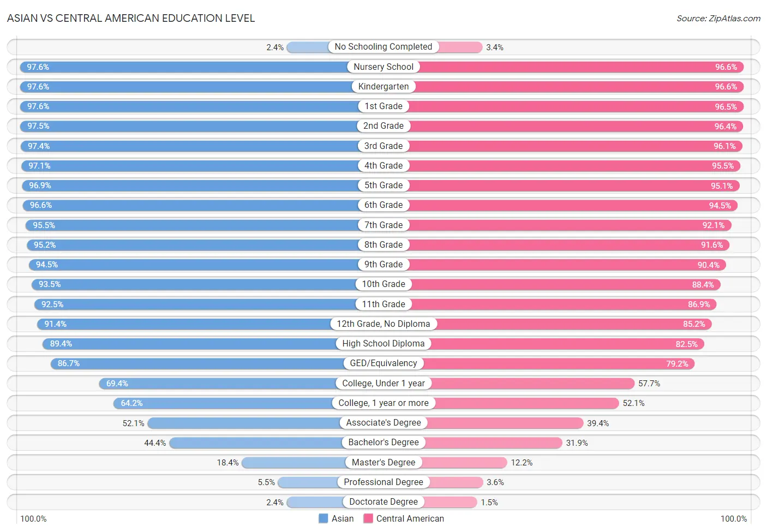Click the Asian College, Under 1 year bar
This screenshot has width=767, height=532.
tap(241, 384)
